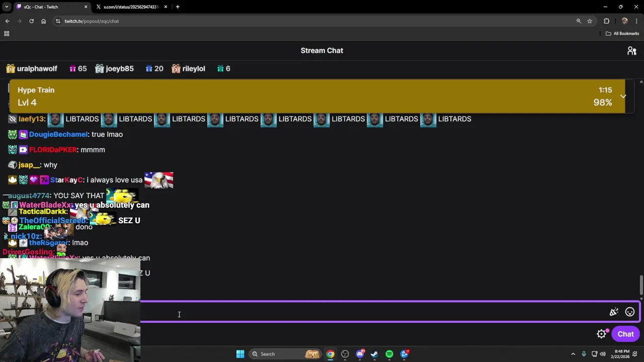This screenshot has height=362, width=644.
Task: Open StarKayC's username in chat
Action: pos(66,180)
